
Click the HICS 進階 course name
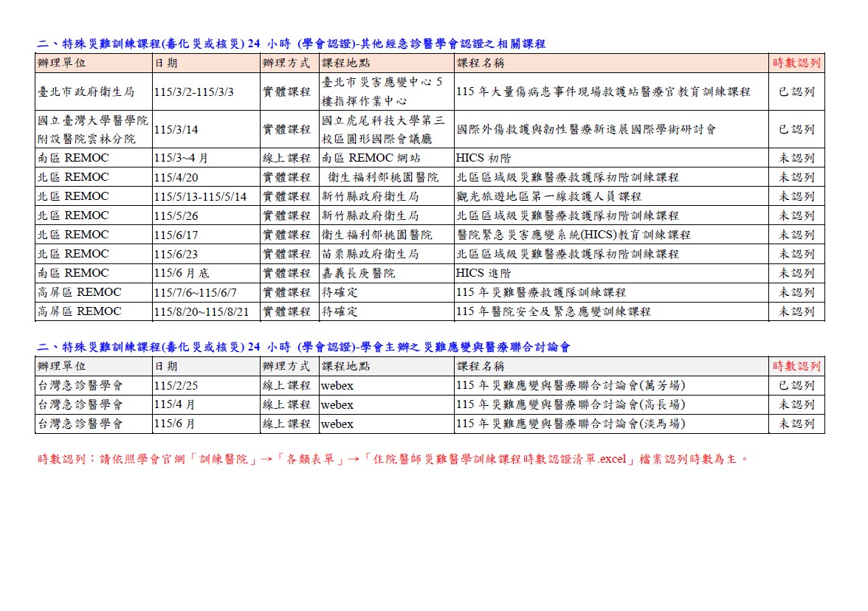click(483, 273)
